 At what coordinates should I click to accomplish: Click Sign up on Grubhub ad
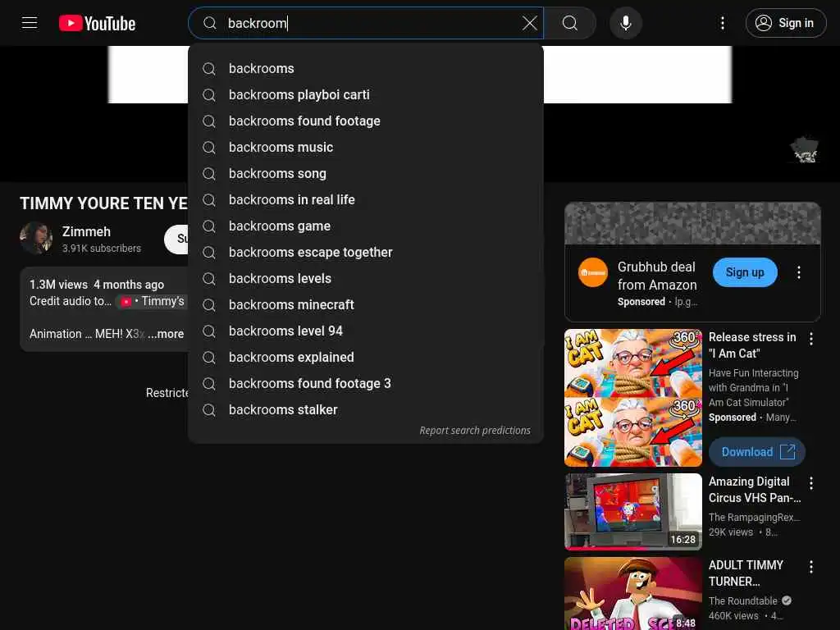click(745, 272)
